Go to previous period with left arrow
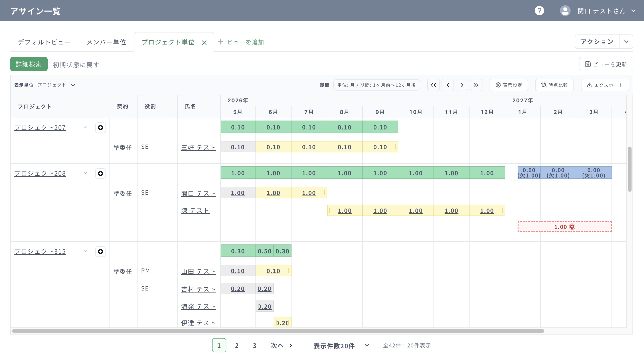644x355 pixels. (x=448, y=85)
